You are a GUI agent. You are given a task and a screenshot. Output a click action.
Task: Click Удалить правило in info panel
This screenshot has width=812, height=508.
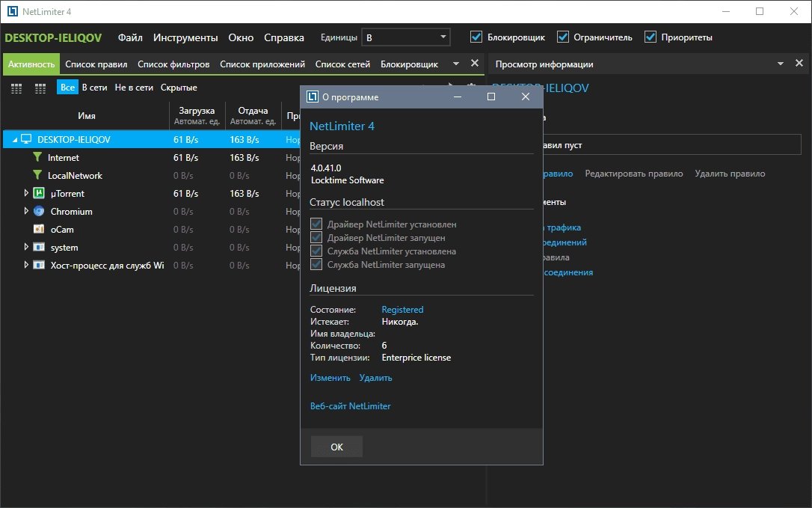(x=730, y=174)
